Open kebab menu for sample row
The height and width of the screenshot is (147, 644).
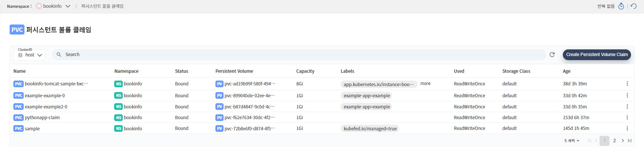(627, 128)
